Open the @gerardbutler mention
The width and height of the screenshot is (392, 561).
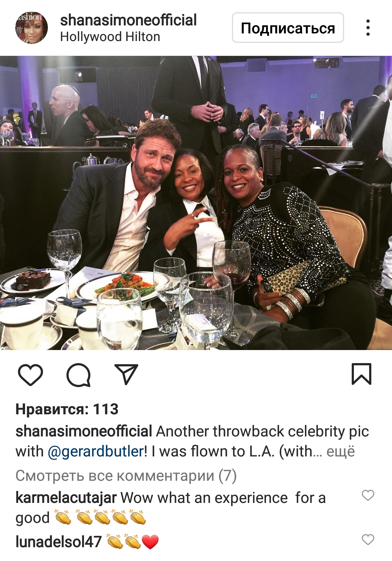click(x=95, y=451)
